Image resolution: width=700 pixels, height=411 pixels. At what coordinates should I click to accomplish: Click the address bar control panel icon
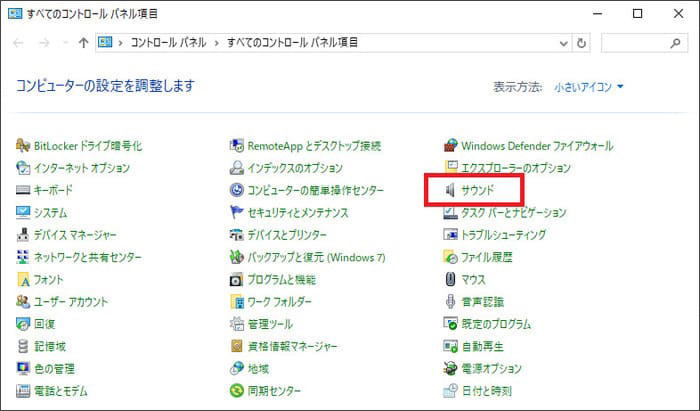pos(105,42)
